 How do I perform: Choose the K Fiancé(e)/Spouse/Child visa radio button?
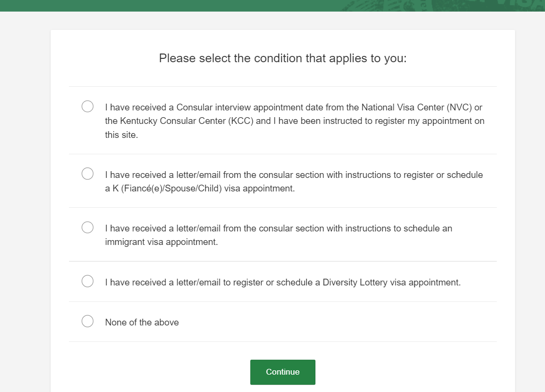(88, 174)
